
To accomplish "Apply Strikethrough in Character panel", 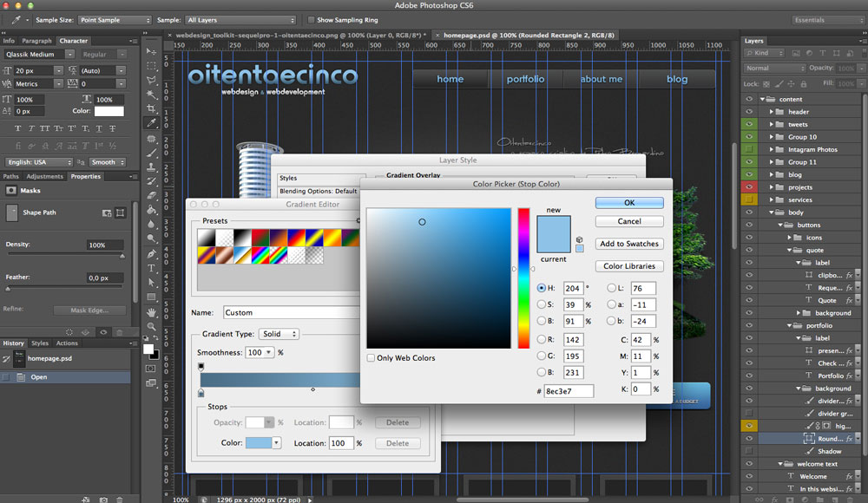I will pos(112,128).
